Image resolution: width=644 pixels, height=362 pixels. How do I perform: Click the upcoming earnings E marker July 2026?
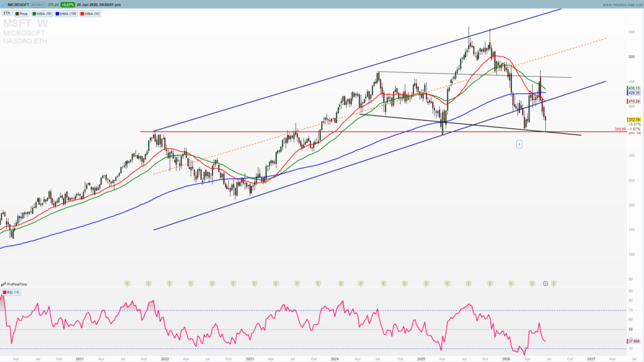(553, 283)
